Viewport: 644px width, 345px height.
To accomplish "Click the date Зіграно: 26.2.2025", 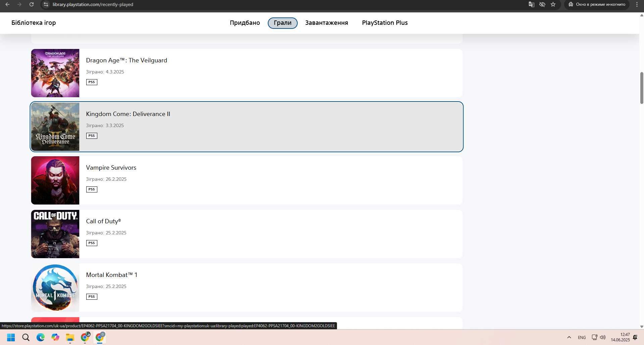I will coord(106,179).
